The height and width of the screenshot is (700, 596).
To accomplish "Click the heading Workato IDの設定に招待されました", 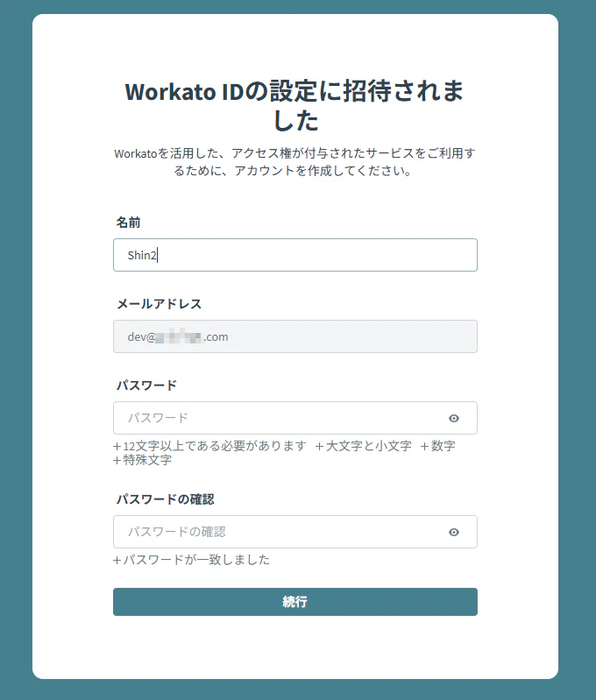I will pyautogui.click(x=294, y=106).
